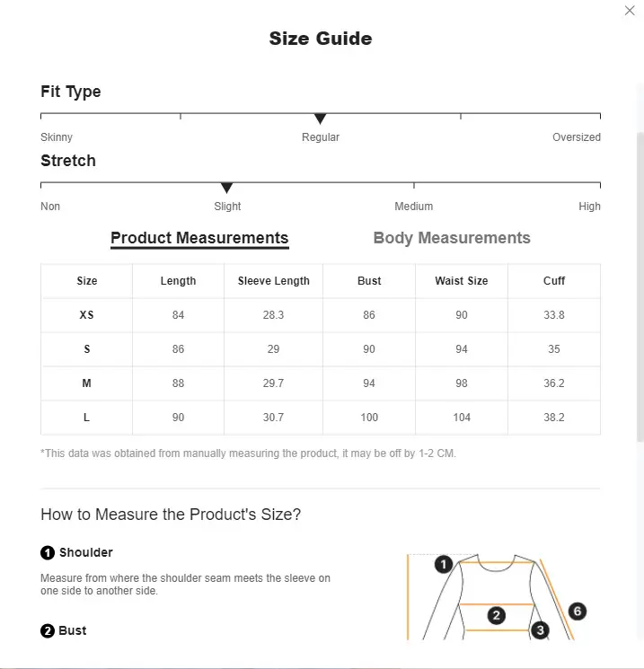Click marker 1 on the garment diagram
Image resolution: width=644 pixels, height=669 pixels.
coord(444,565)
